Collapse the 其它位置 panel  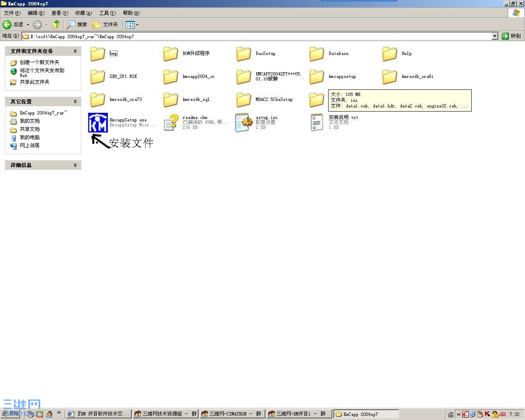coord(75,101)
